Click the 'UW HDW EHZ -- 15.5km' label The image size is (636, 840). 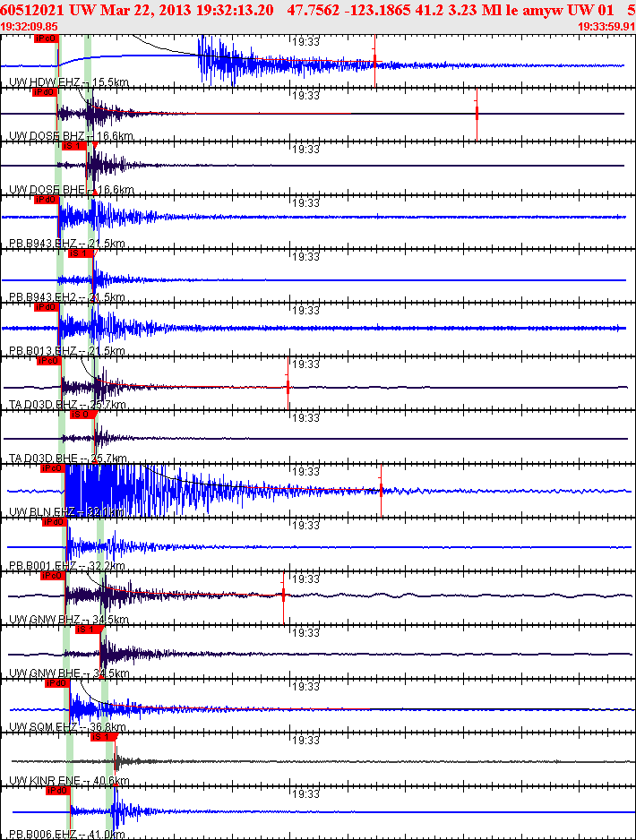(x=69, y=82)
